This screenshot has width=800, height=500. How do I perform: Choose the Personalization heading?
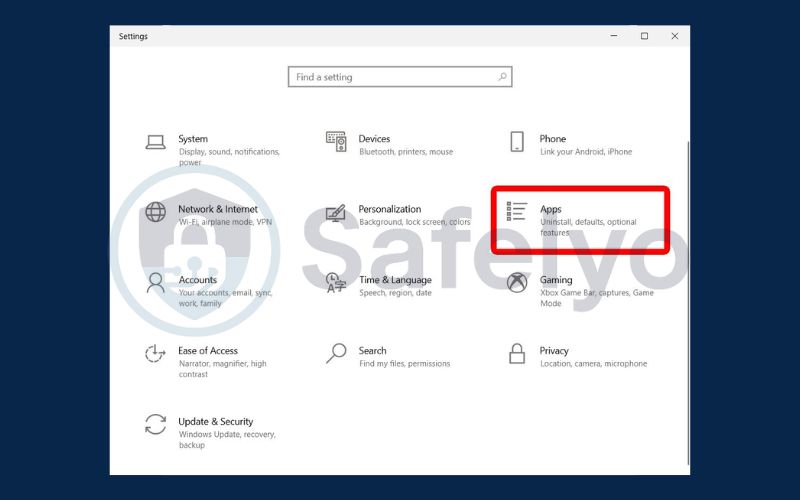point(390,209)
